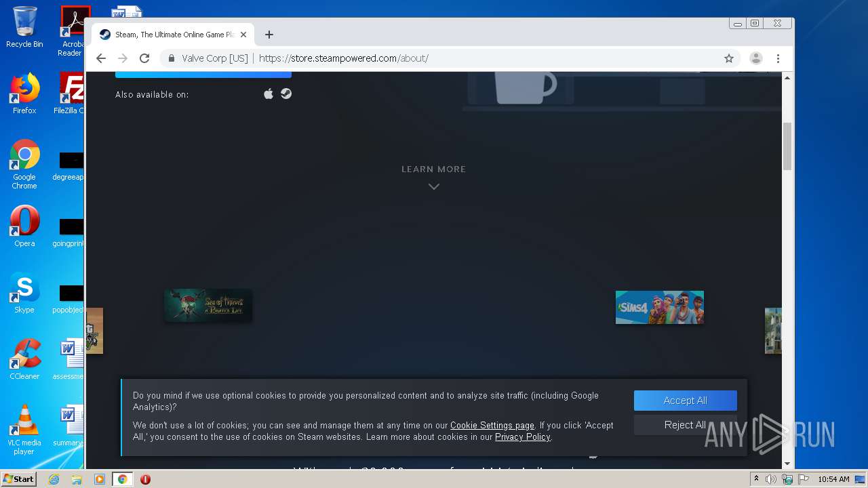
Task: Click the volume speaker tray icon
Action: (771, 479)
